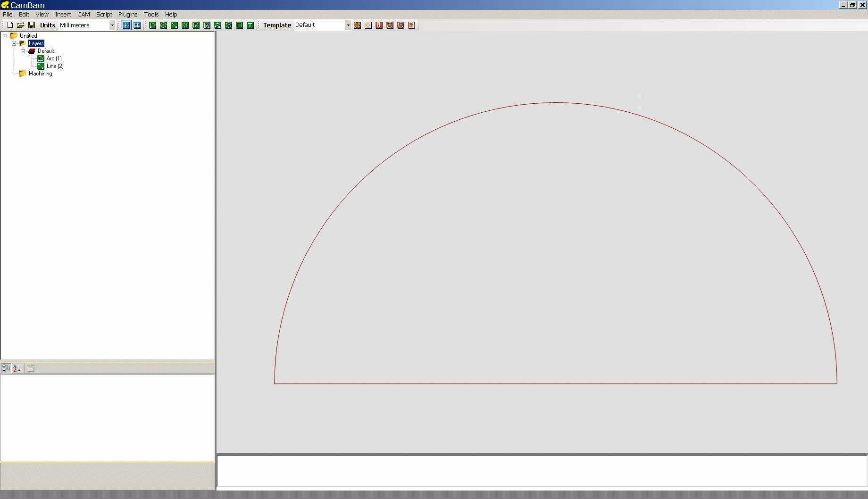The width and height of the screenshot is (868, 499).
Task: Click the New file icon
Action: [10, 25]
